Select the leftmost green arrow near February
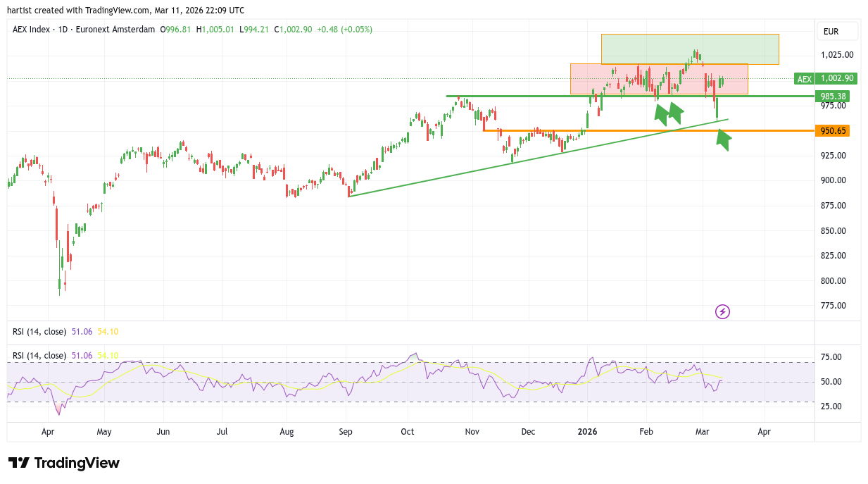 (660, 113)
